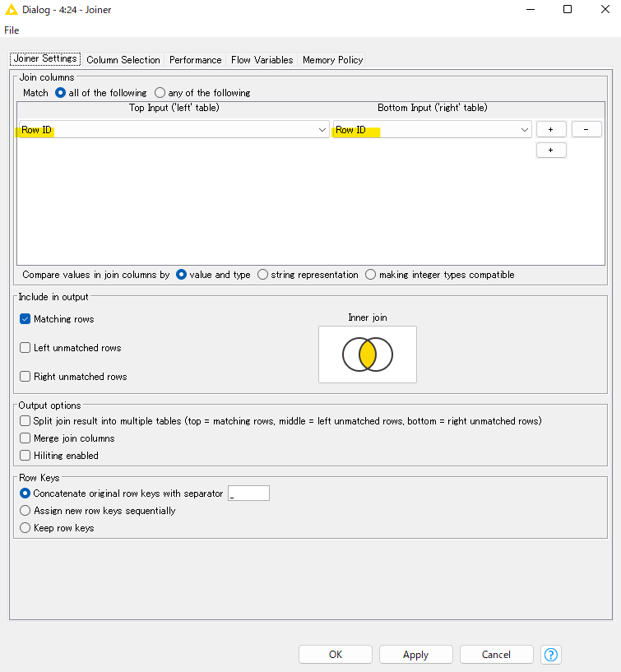621x672 pixels.
Task: Select Keep row keys option
Action: click(x=25, y=527)
